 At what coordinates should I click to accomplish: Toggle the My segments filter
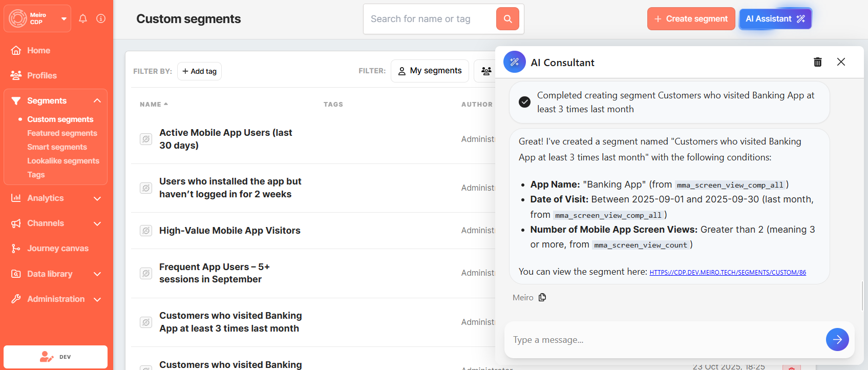click(x=430, y=71)
